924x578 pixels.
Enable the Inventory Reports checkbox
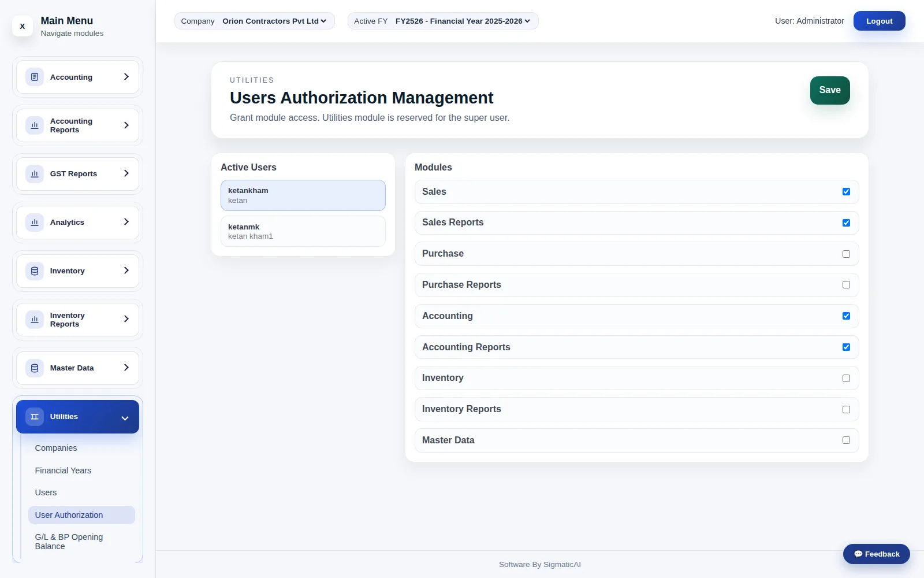(846, 409)
